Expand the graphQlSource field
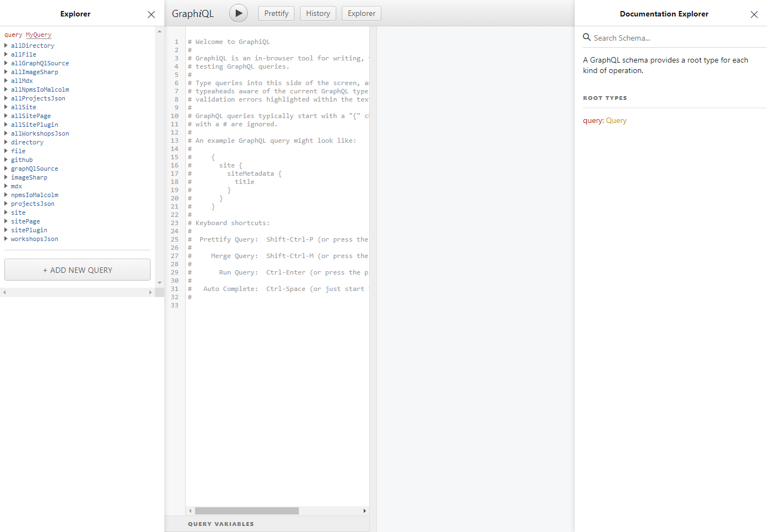Viewport: 767px width, 532px height. tap(31, 169)
